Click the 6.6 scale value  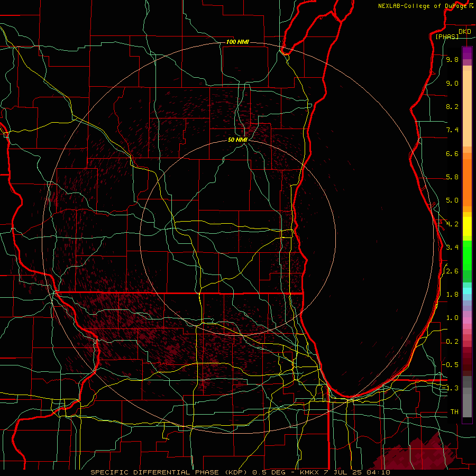(x=452, y=153)
